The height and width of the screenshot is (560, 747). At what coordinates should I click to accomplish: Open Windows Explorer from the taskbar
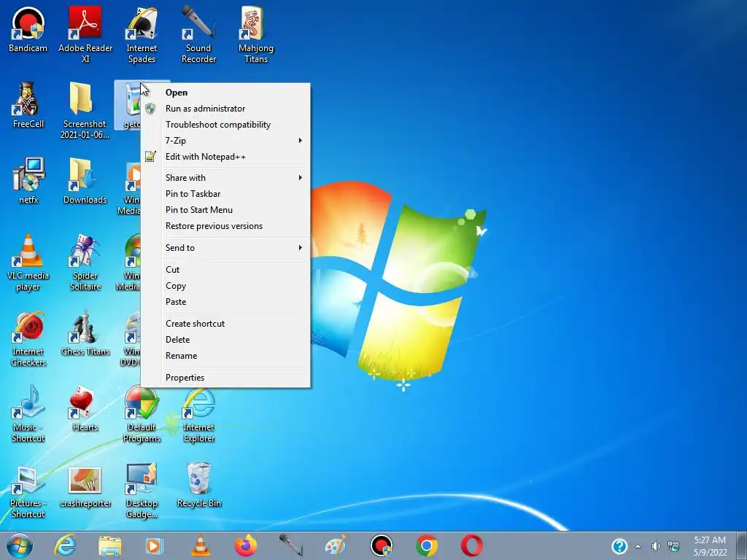point(109,545)
